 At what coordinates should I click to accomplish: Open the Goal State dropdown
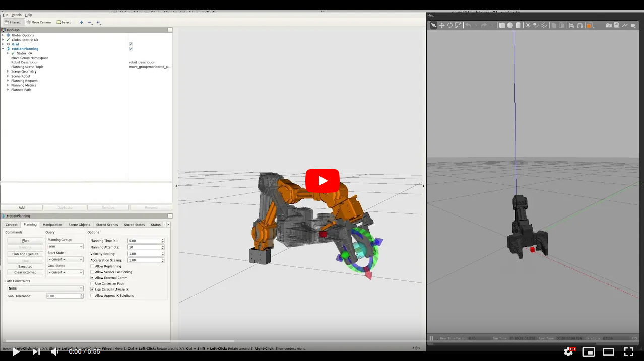click(x=66, y=272)
